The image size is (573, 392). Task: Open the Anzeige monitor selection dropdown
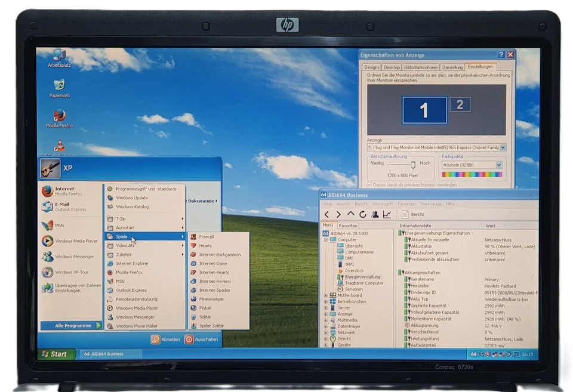click(x=503, y=147)
